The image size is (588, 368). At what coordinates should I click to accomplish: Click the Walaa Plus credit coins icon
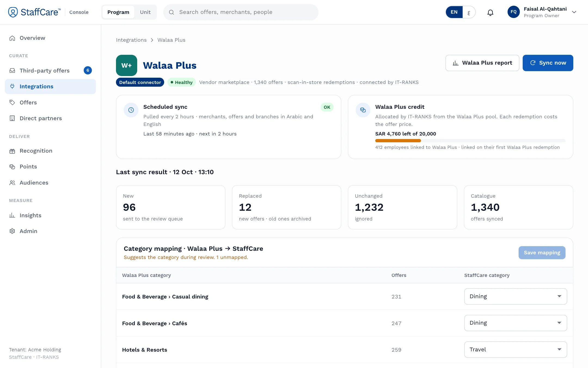(363, 110)
